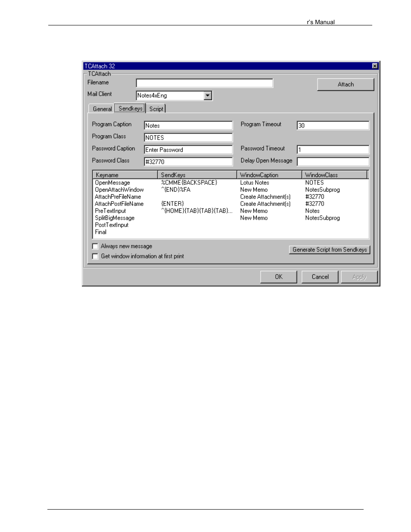The height and width of the screenshot is (532, 411).
Task: Close the TCAttach 32 dialog
Action: (x=374, y=66)
